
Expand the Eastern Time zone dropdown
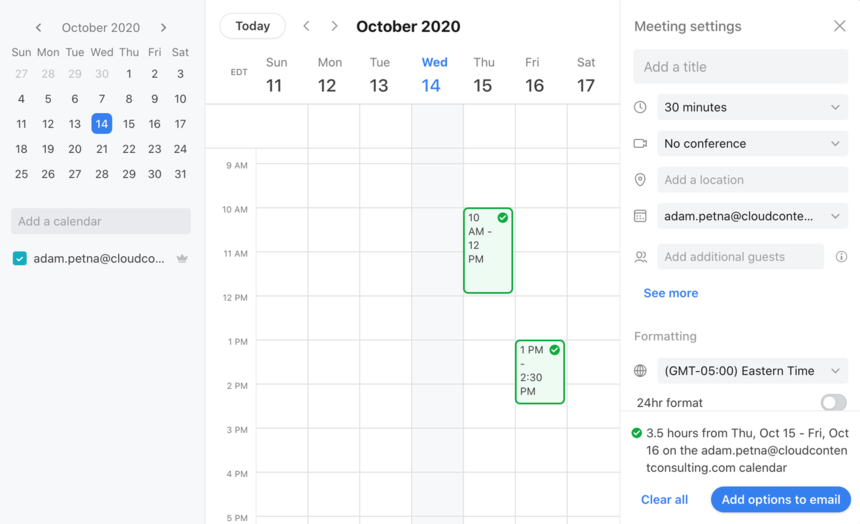coord(752,371)
